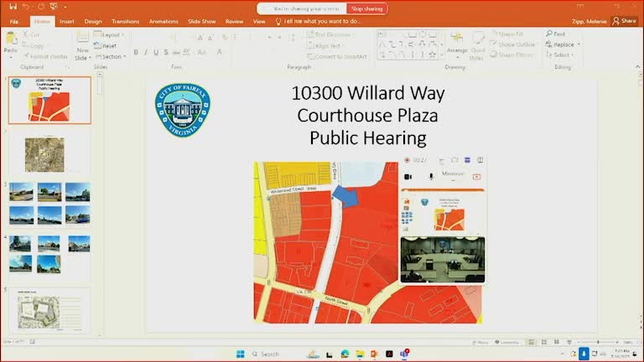Click Convert to SmartArt
644x362 pixels.
pyautogui.click(x=337, y=56)
